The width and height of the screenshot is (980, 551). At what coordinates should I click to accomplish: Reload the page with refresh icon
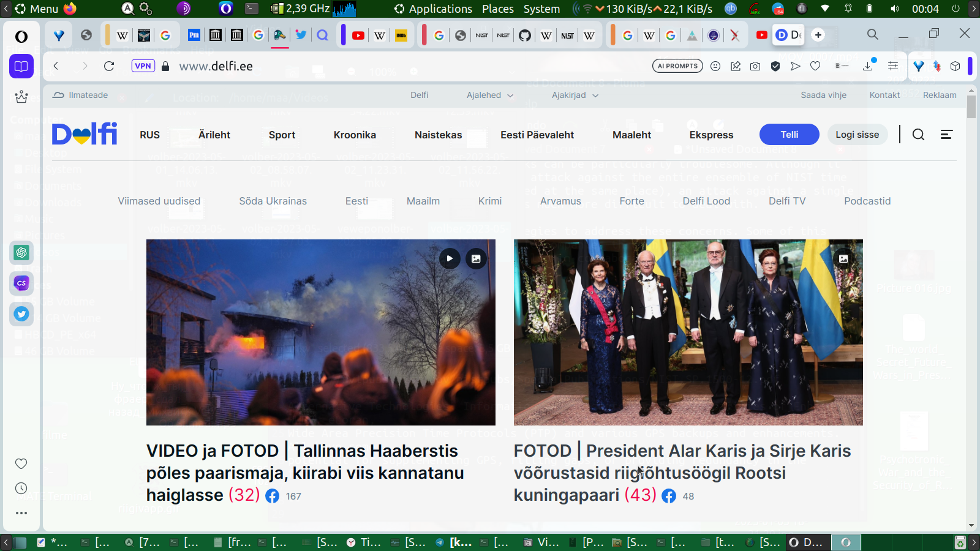[109, 66]
